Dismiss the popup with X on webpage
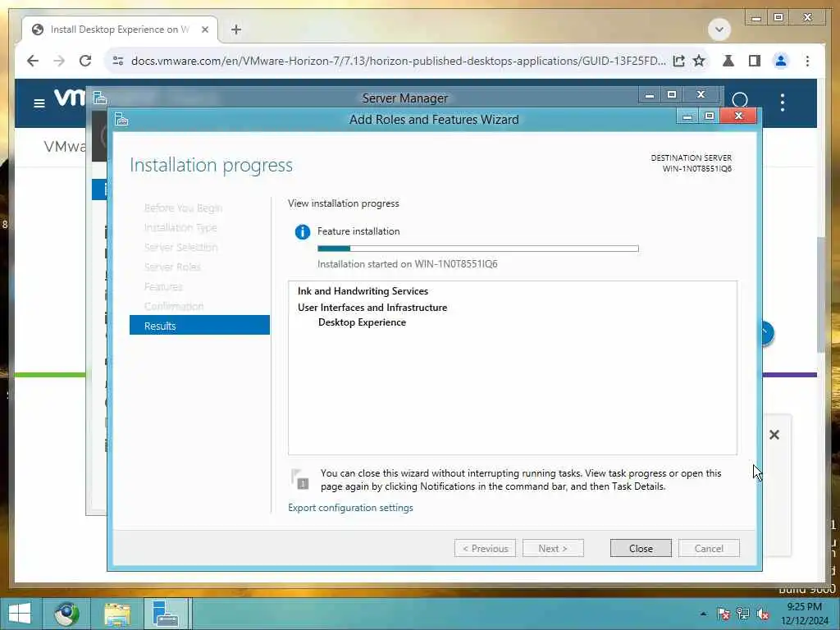Image resolution: width=840 pixels, height=630 pixels. (774, 435)
